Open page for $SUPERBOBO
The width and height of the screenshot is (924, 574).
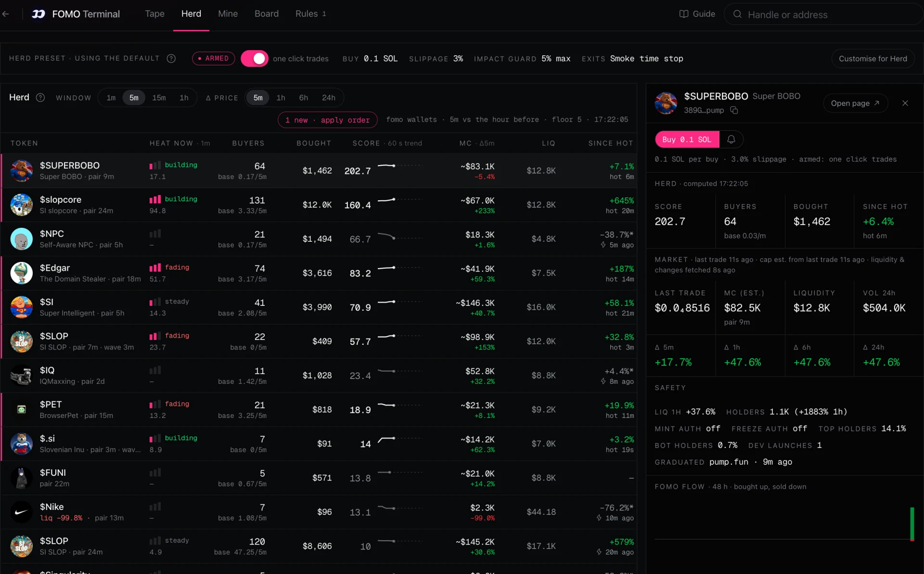coord(855,103)
